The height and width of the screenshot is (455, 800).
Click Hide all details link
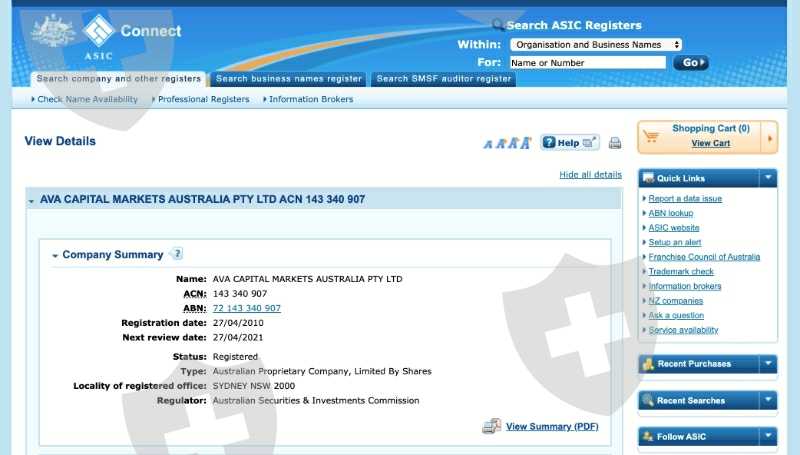pos(590,174)
